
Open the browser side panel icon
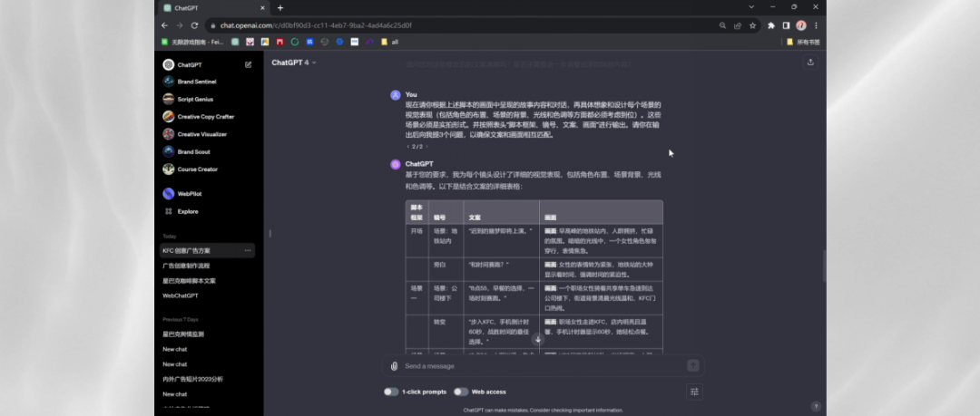tap(786, 25)
